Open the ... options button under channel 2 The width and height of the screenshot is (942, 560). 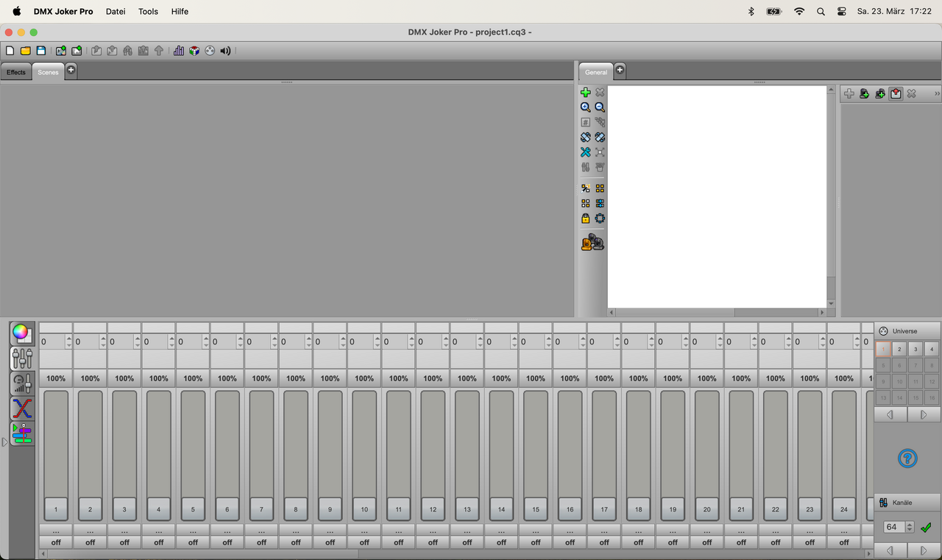coord(90,531)
